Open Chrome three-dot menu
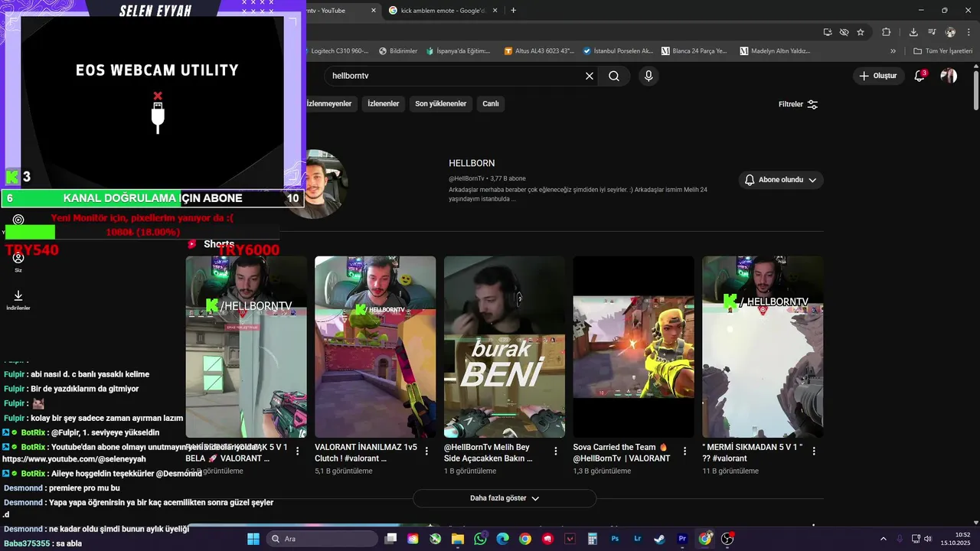 [x=969, y=32]
